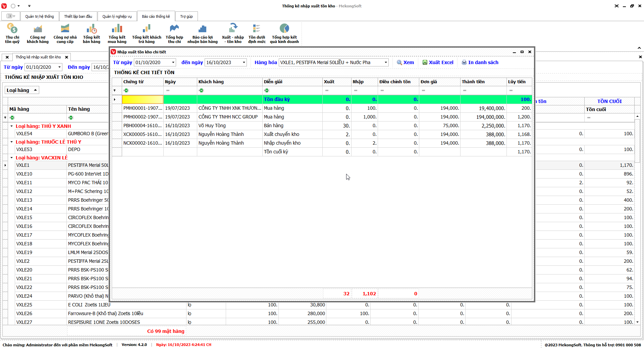
Task: Export the detail list with Xuất Excel
Action: tap(438, 62)
